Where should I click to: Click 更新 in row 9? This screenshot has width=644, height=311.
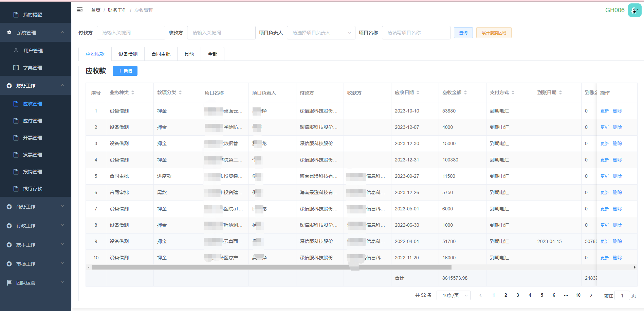click(x=605, y=241)
